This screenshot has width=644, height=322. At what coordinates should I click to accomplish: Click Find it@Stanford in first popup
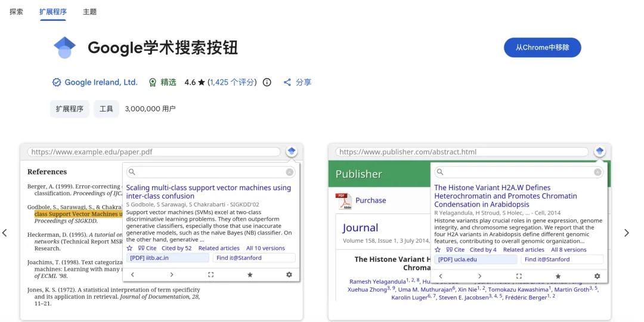(254, 258)
